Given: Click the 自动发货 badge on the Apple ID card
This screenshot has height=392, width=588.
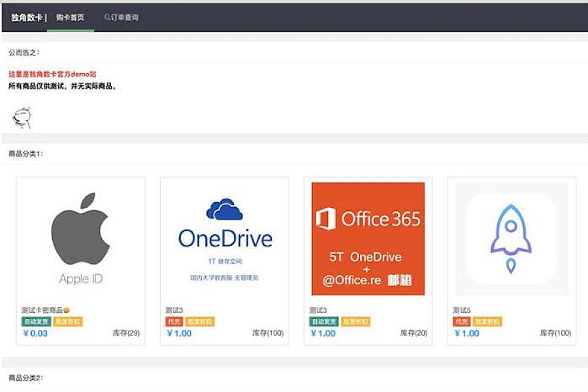Looking at the screenshot, I should pos(37,321).
